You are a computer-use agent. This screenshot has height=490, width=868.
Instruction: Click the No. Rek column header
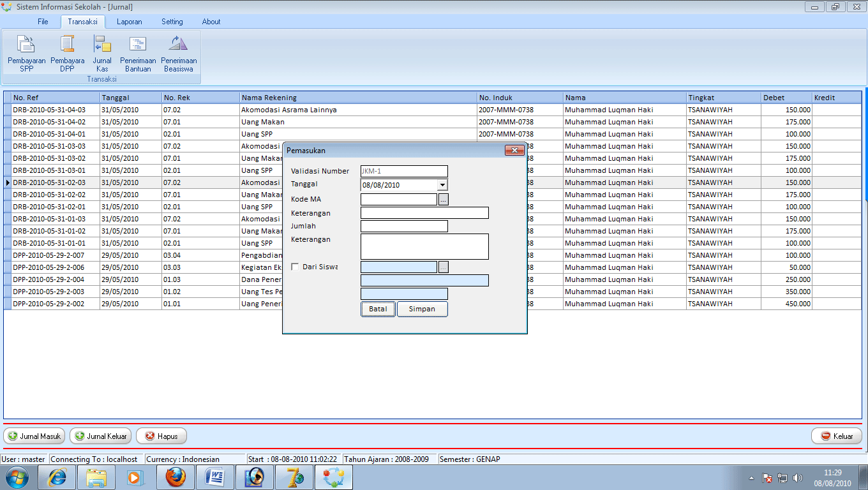tap(200, 98)
